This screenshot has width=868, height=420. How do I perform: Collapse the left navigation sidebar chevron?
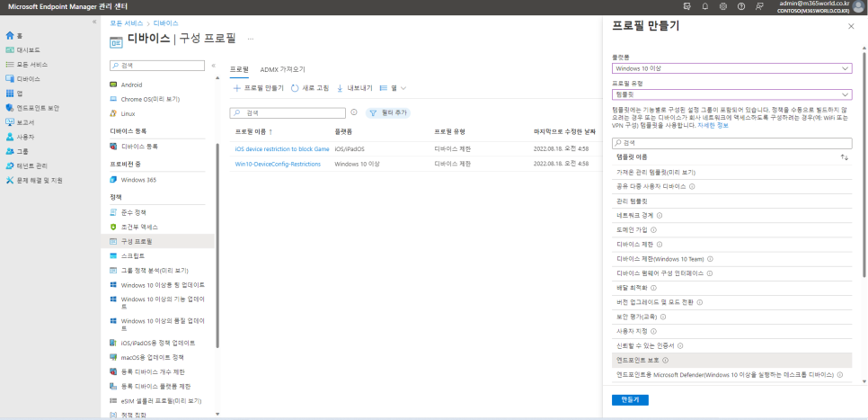tap(94, 22)
